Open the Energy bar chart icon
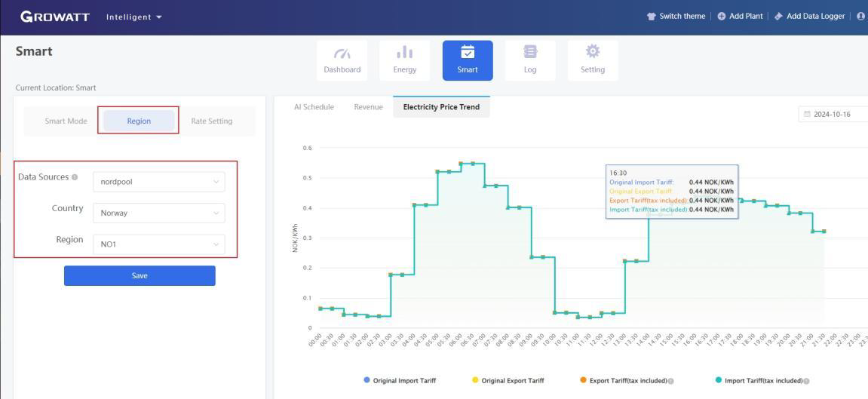The height and width of the screenshot is (399, 868). pyautogui.click(x=405, y=54)
